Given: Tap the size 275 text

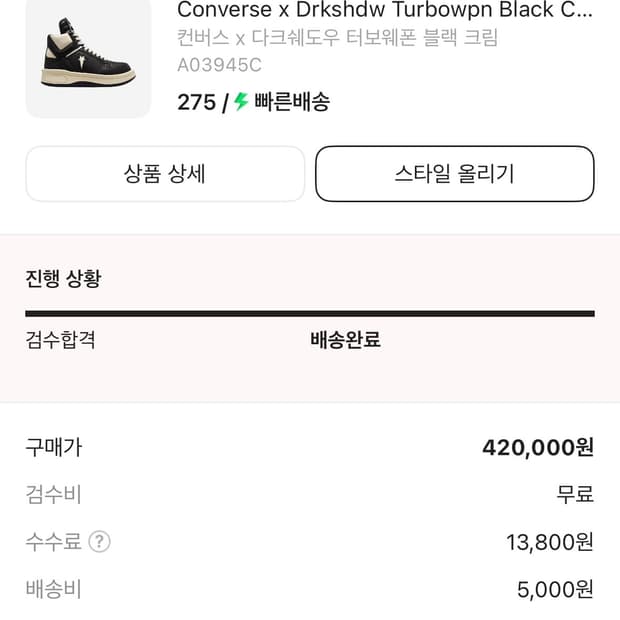Looking at the screenshot, I should (x=196, y=102).
